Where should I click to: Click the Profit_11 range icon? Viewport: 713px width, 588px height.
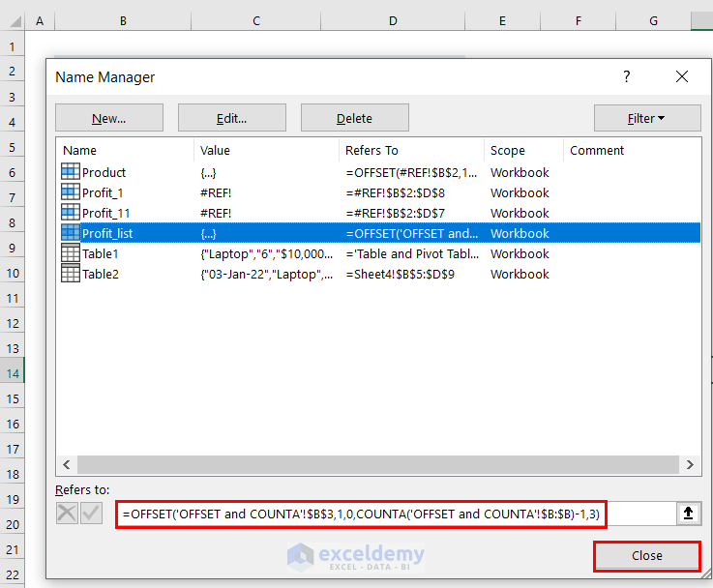[70, 212]
